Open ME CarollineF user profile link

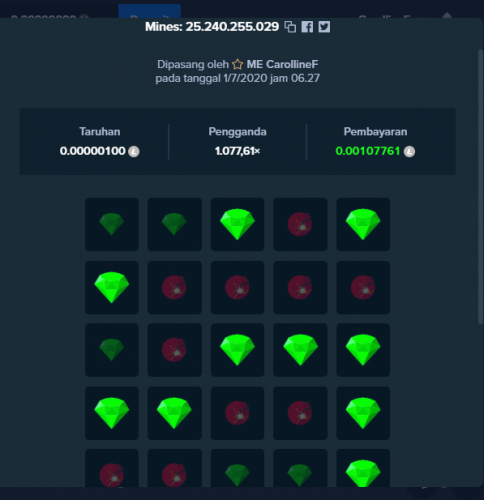(282, 64)
